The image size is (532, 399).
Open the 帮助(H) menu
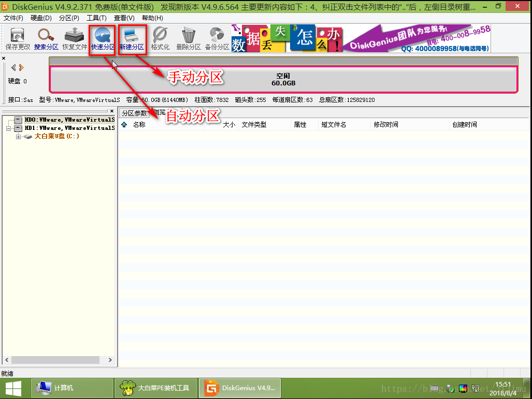152,18
